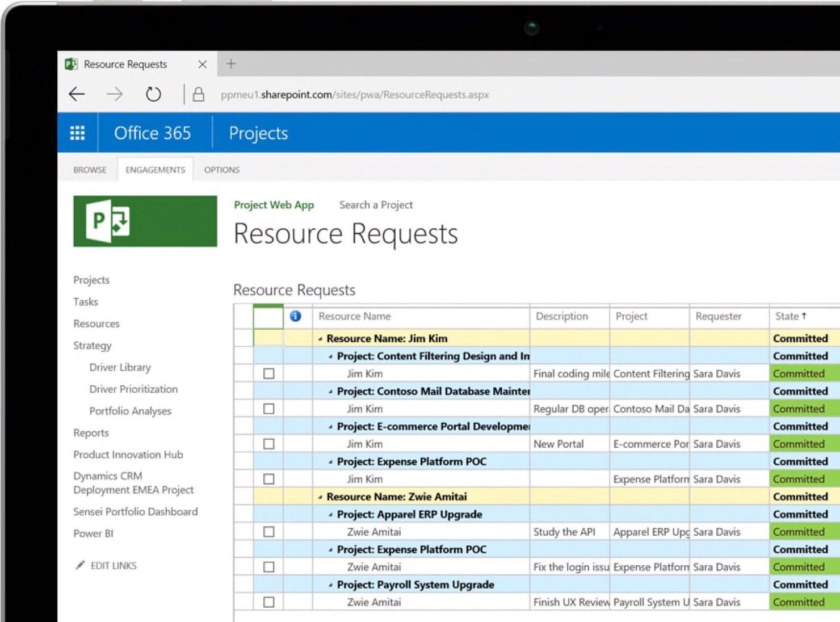The width and height of the screenshot is (840, 622).
Task: Open the Office 365 app launcher grid
Action: [x=77, y=132]
